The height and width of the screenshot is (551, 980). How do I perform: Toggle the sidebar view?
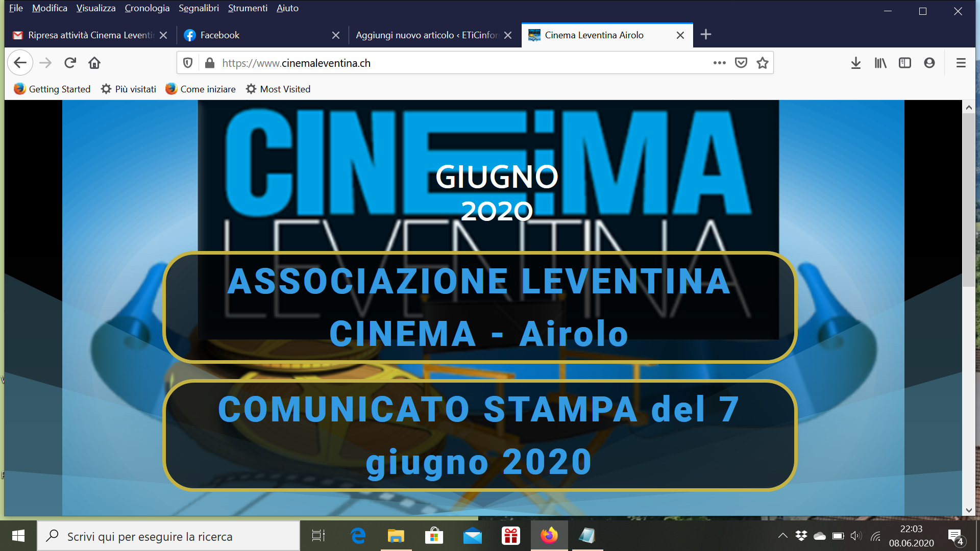pos(905,63)
